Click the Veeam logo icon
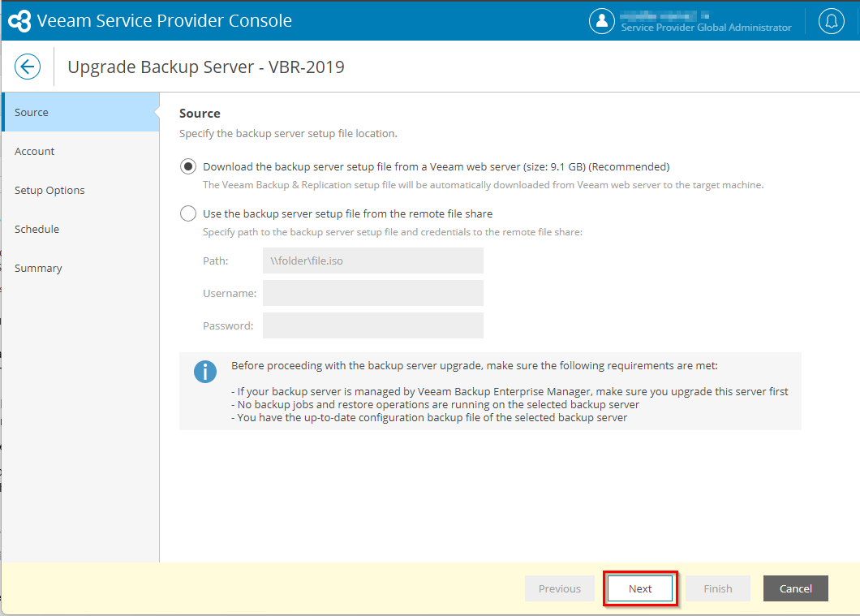The width and height of the screenshot is (860, 616). pos(19,21)
